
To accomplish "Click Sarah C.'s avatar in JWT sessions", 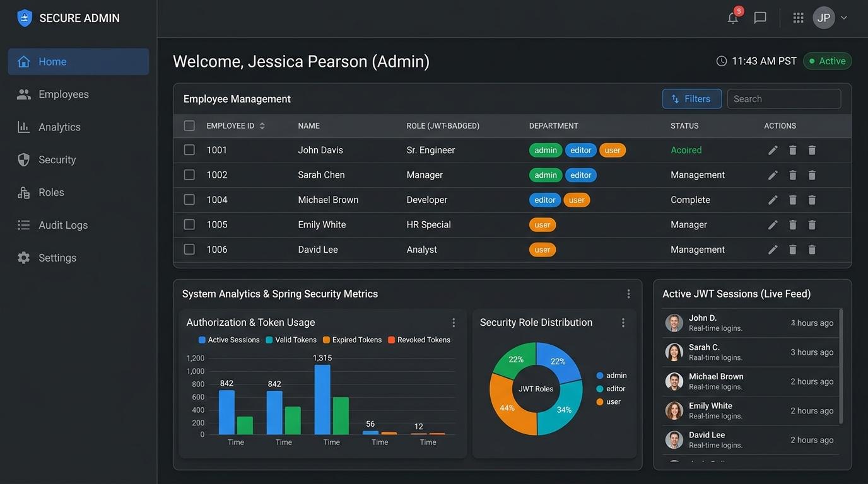I will (674, 352).
